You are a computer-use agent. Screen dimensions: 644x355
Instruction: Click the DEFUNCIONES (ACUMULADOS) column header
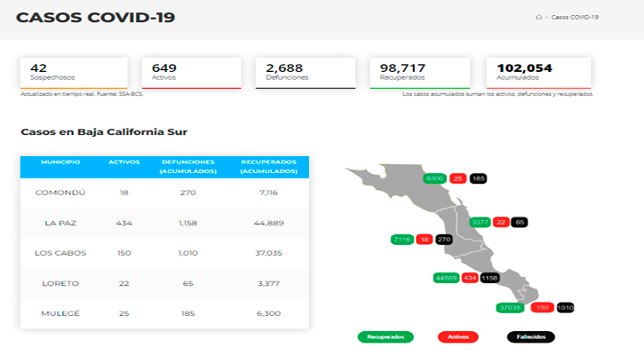188,167
